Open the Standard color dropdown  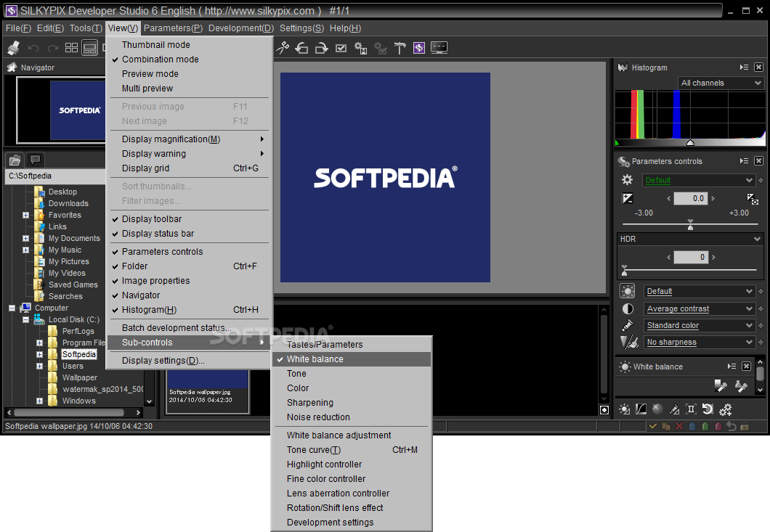point(699,325)
